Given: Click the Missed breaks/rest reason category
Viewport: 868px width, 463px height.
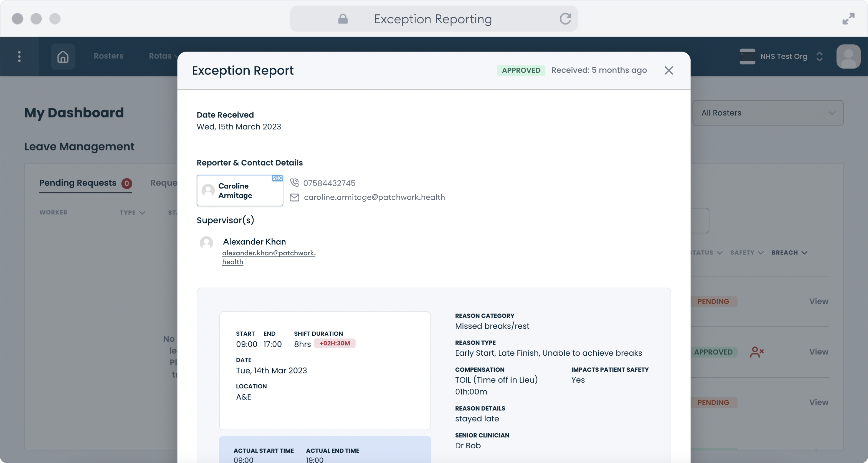Looking at the screenshot, I should 492,326.
